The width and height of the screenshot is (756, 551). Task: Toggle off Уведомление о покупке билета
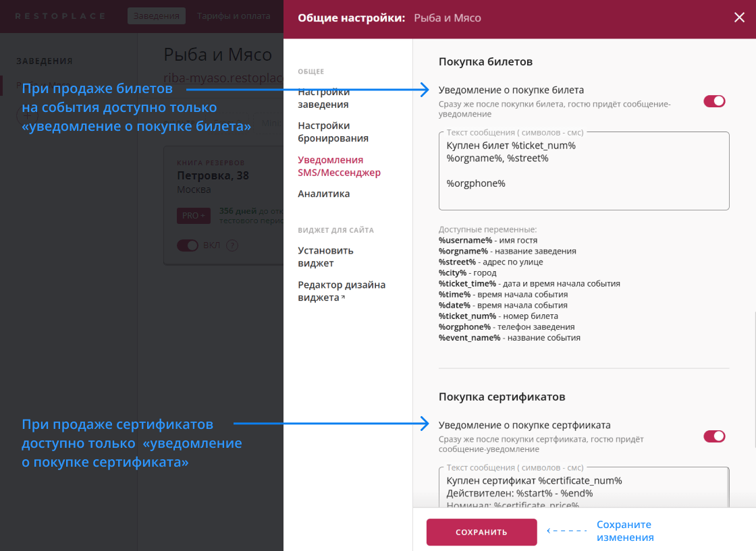[713, 100]
